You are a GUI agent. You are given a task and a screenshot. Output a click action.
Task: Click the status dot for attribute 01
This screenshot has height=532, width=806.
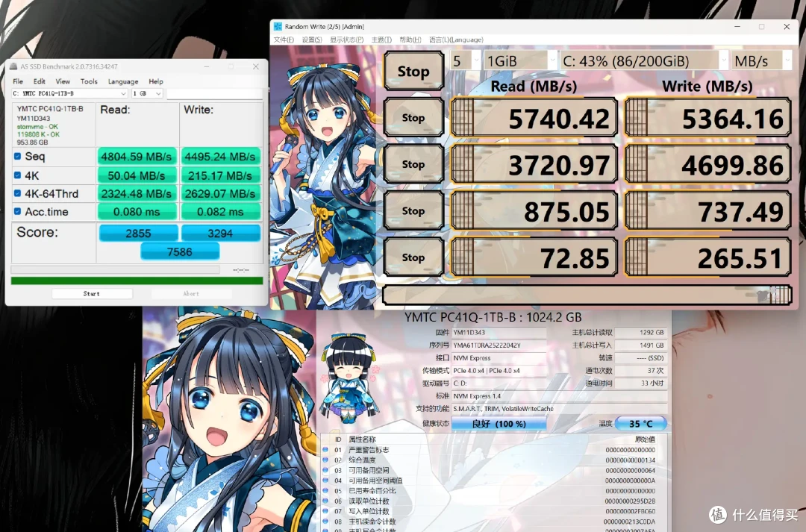tap(325, 450)
